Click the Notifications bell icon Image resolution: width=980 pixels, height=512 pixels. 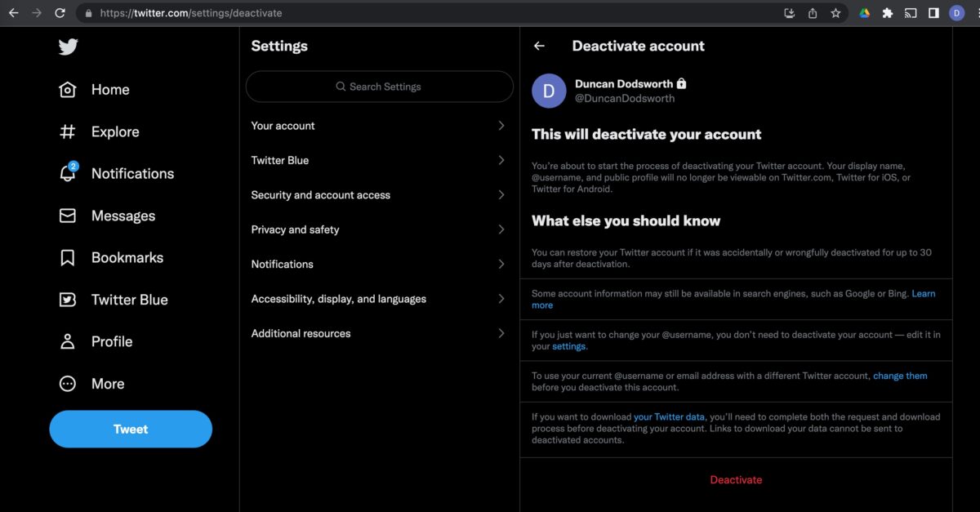coord(68,174)
